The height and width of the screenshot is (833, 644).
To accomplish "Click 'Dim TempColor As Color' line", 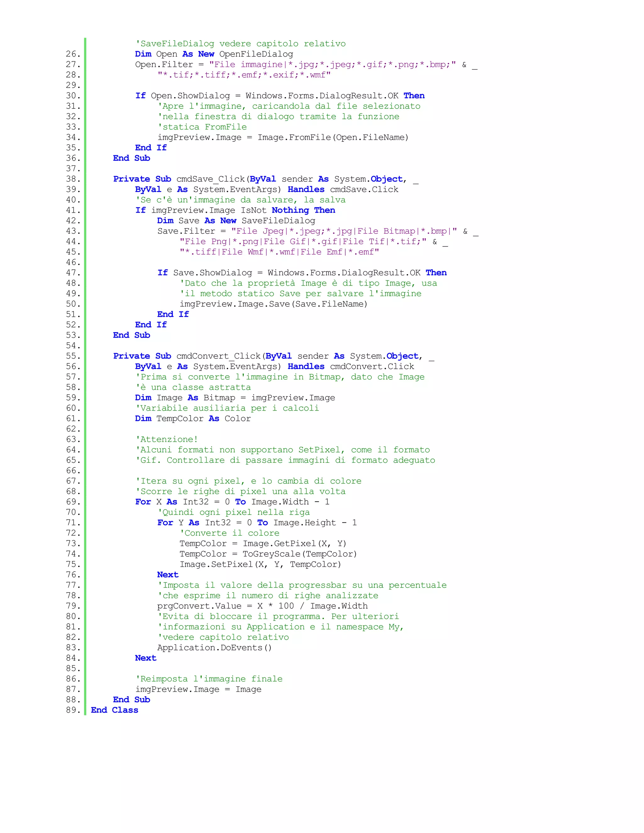I will point(193,419).
